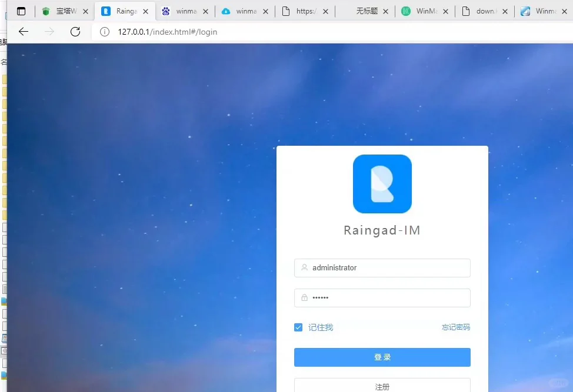This screenshot has height=392, width=573.
Task: Click the lock icon in password field
Action: (x=304, y=297)
